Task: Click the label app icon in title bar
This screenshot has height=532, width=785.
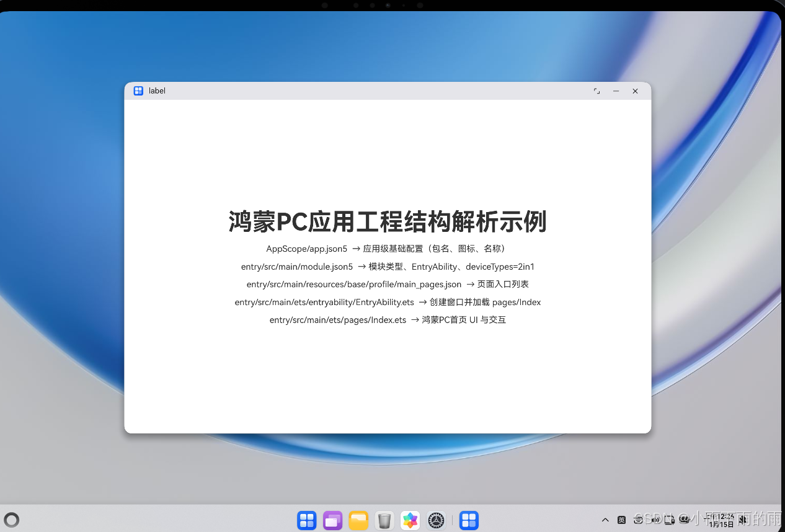Action: 138,91
